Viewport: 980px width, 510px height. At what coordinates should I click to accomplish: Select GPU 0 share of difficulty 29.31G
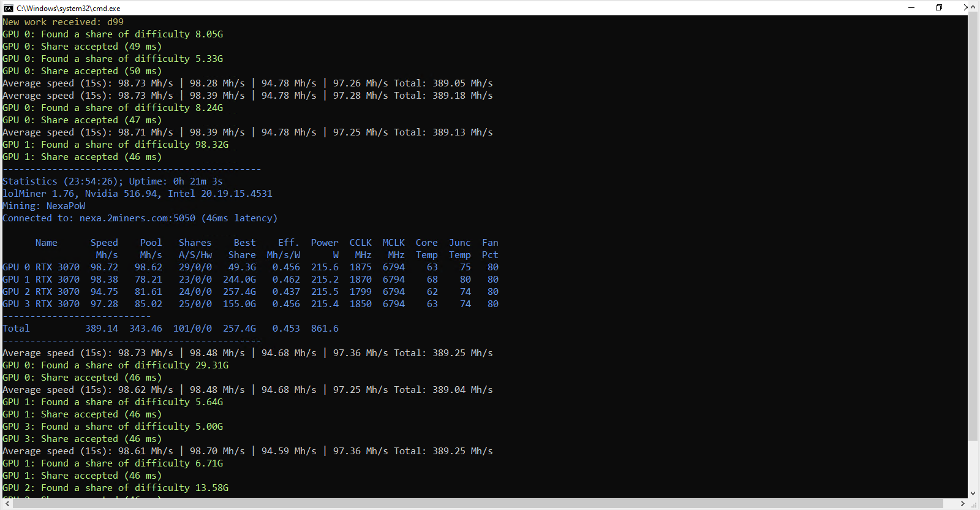(x=116, y=365)
